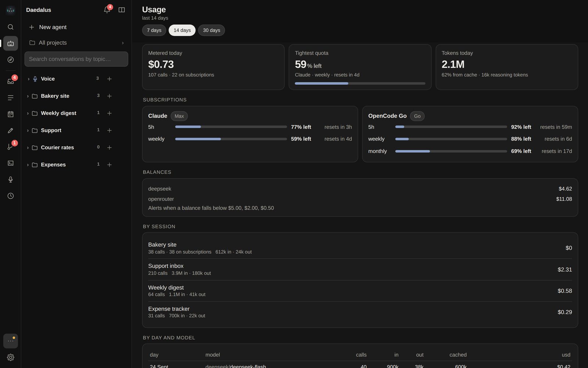Click the Claude weekly quota bar
The height and width of the screenshot is (368, 588).
tap(231, 139)
